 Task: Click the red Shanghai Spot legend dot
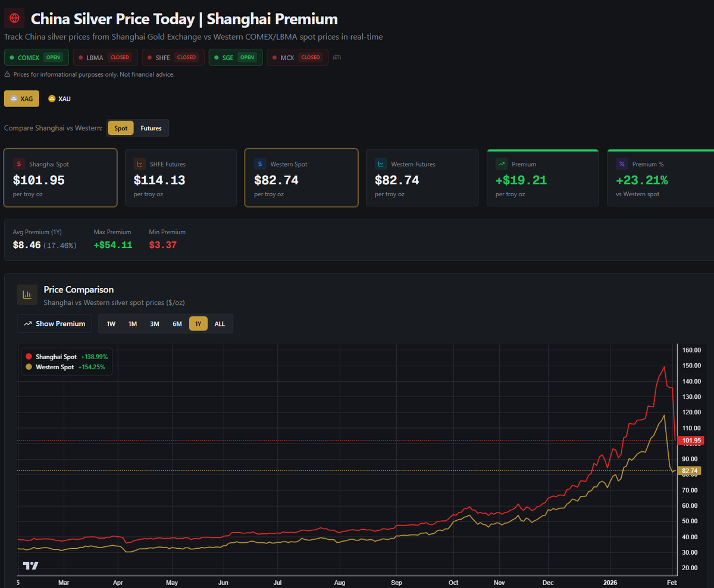click(29, 357)
